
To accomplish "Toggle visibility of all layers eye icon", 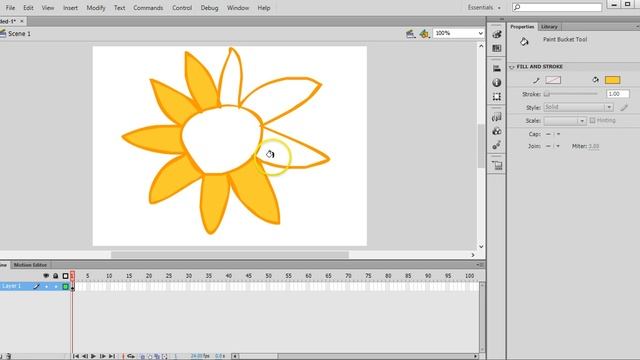I will [46, 276].
